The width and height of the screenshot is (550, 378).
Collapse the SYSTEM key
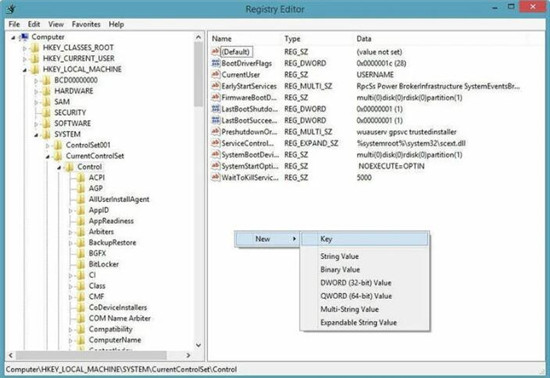pyautogui.click(x=36, y=135)
